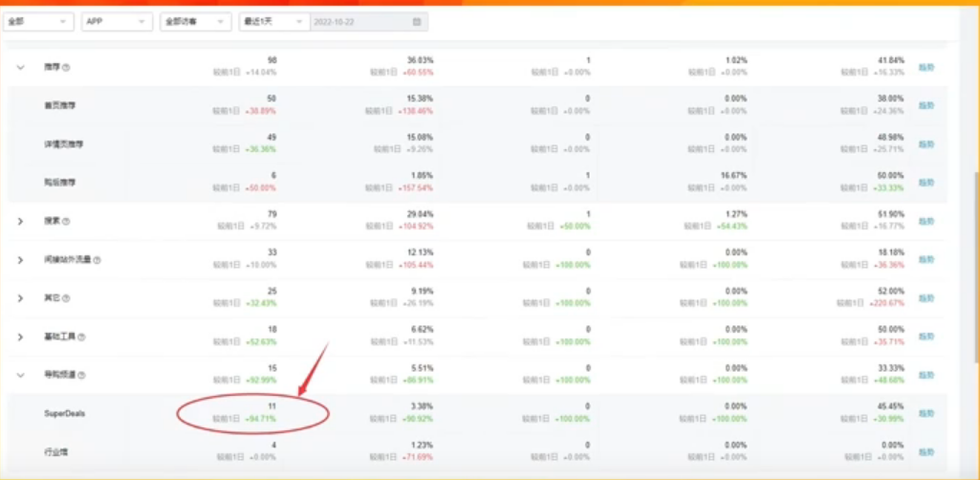Screen dimensions: 980x480
Task: Click the help icon next to 导购频道
Action: (x=81, y=376)
